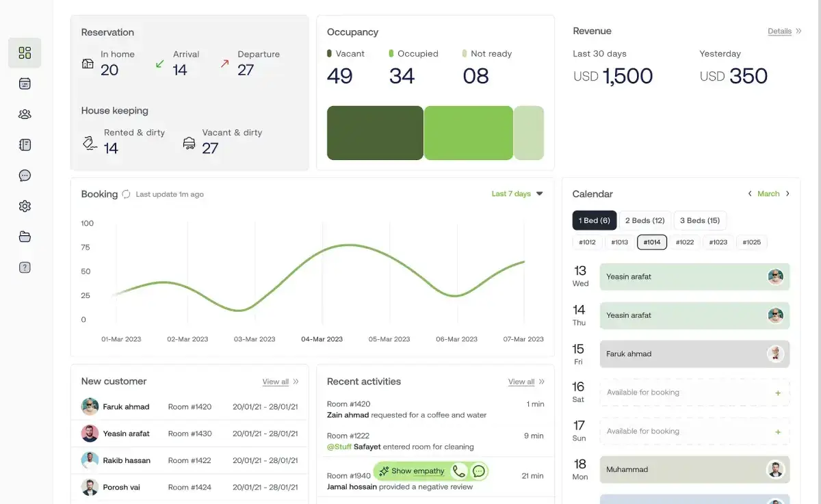Open the calendar booking icon in sidebar
Viewport: 821px width, 504px height.
click(25, 83)
